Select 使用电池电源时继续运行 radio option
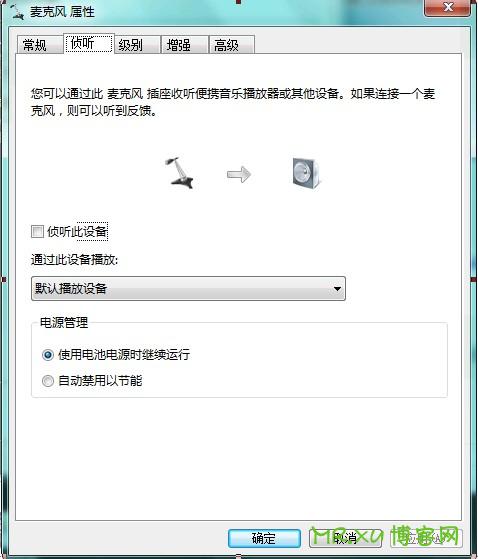 [x=48, y=355]
